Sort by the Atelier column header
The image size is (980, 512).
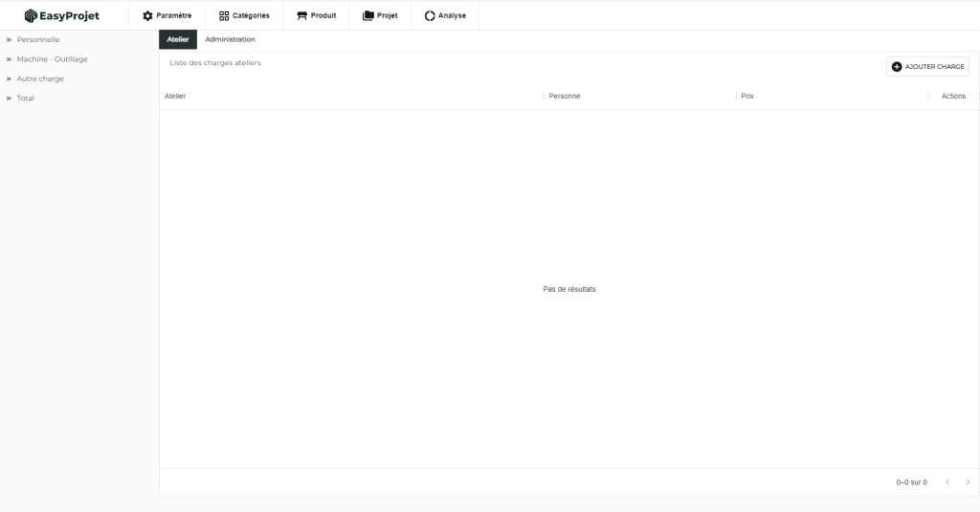(x=175, y=97)
